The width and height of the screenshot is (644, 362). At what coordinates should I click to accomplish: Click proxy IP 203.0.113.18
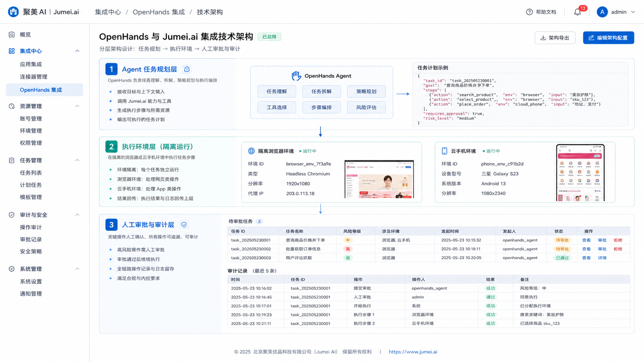(x=300, y=194)
